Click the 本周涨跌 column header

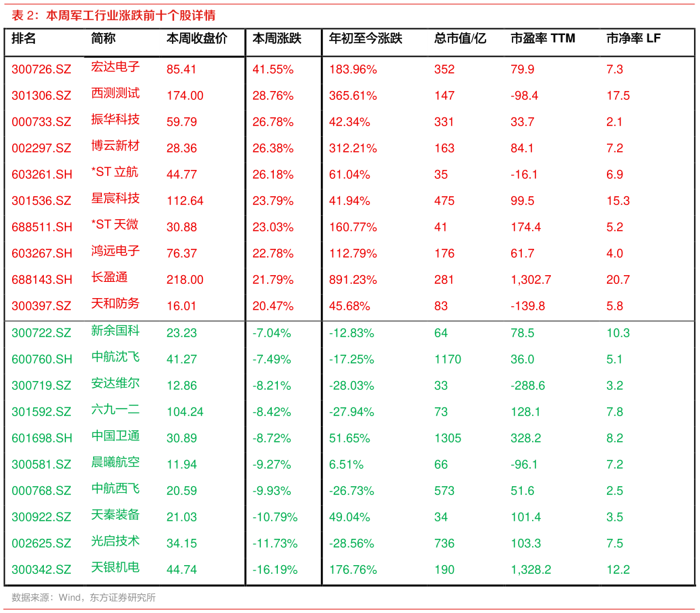point(276,39)
